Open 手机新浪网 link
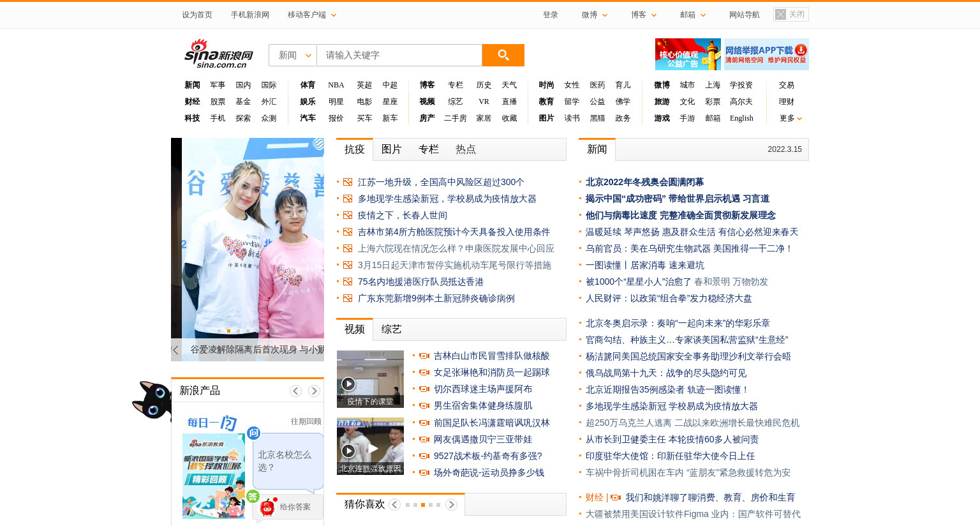 tap(250, 15)
